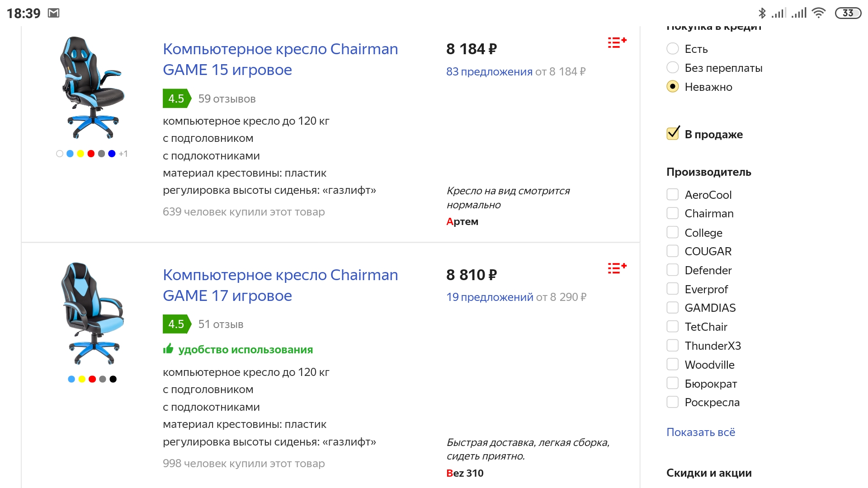Image resolution: width=868 pixels, height=488 pixels.
Task: Enable the ThunderX3 manufacturer checkbox
Action: click(673, 346)
